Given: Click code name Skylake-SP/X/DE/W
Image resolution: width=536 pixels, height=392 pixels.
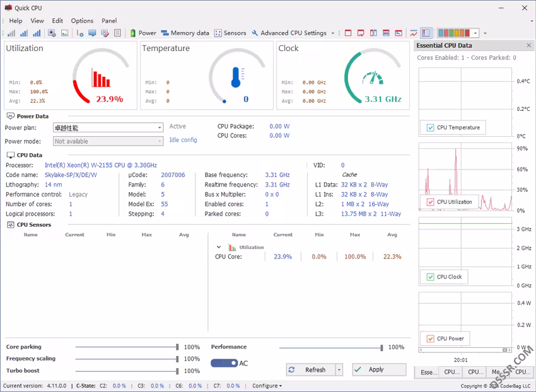Looking at the screenshot, I should [71, 175].
